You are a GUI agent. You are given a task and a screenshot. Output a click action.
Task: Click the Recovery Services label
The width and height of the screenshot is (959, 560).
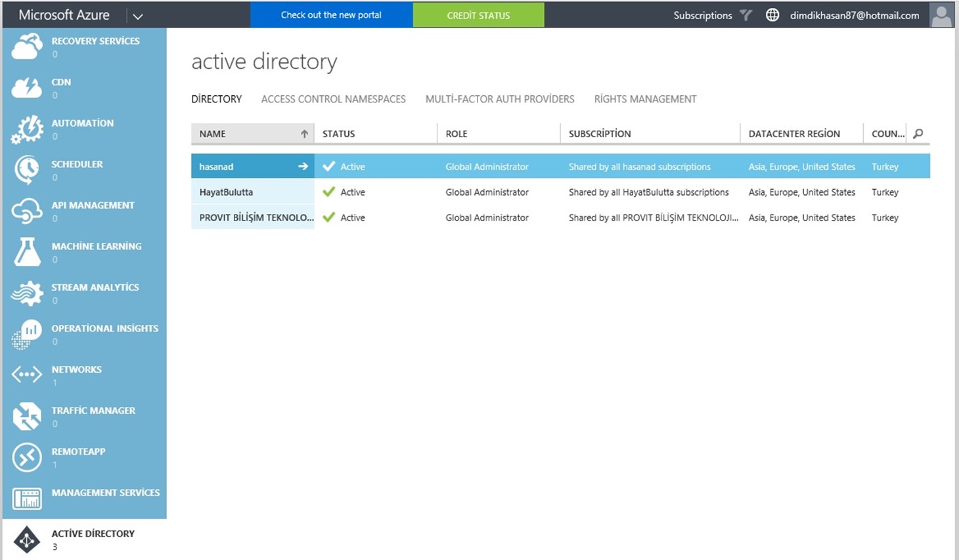(95, 41)
